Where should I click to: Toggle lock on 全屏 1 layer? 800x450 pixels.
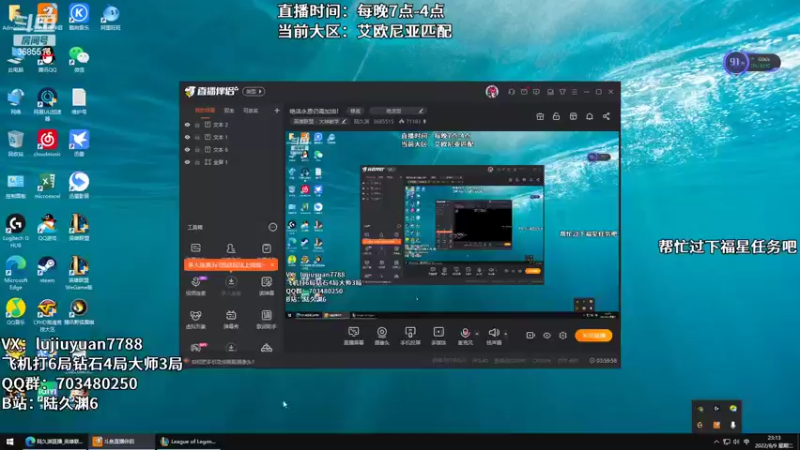197,162
